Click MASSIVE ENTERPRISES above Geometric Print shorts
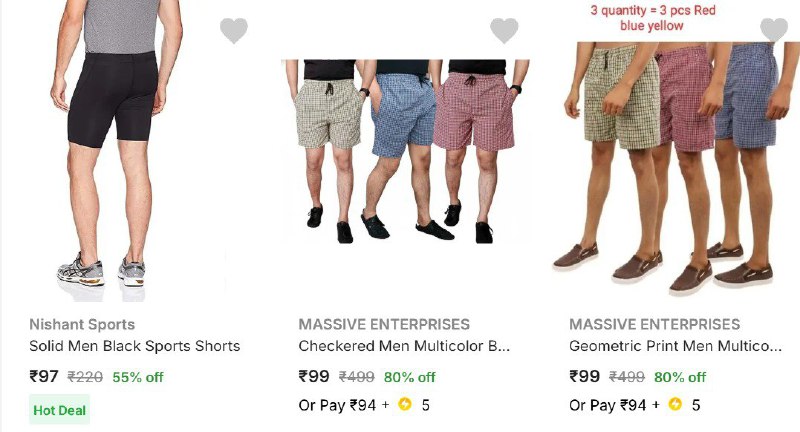This screenshot has width=800, height=432. 655,324
